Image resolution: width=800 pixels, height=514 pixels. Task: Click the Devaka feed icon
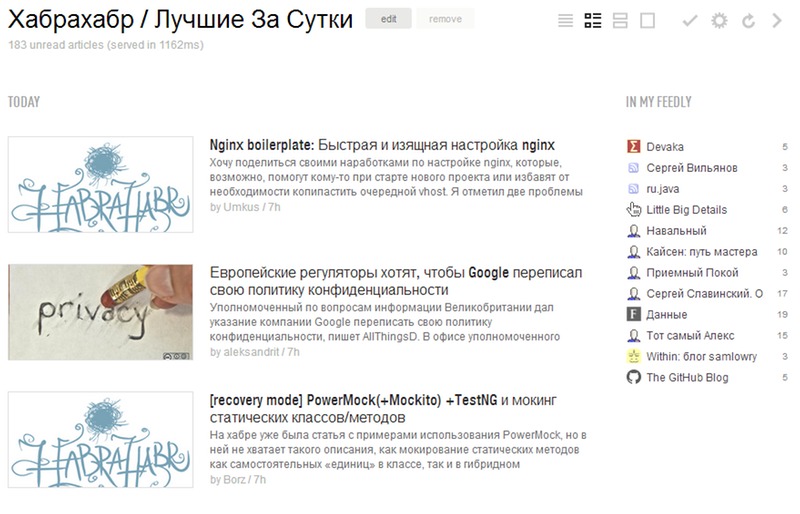[x=633, y=146]
